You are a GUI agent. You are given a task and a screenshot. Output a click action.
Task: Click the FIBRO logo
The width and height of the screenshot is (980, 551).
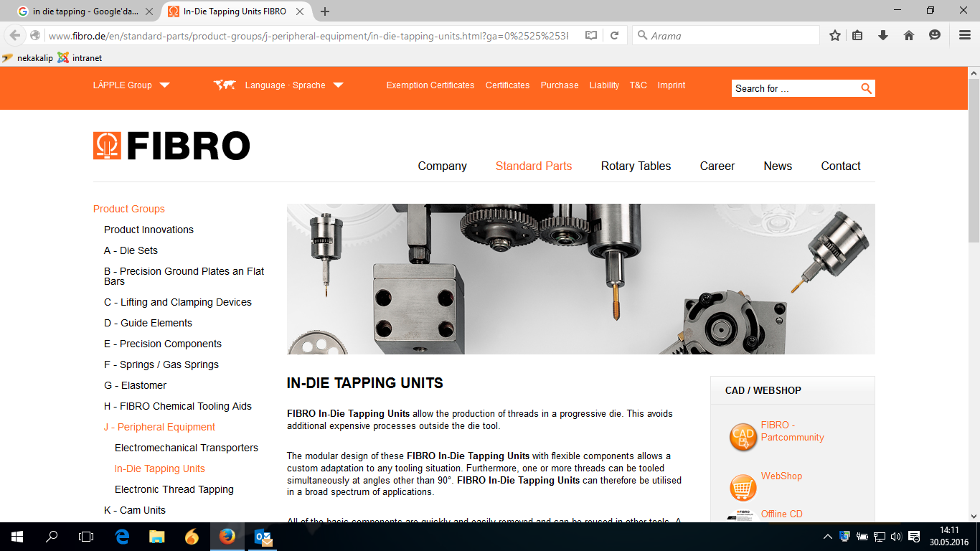(x=171, y=146)
